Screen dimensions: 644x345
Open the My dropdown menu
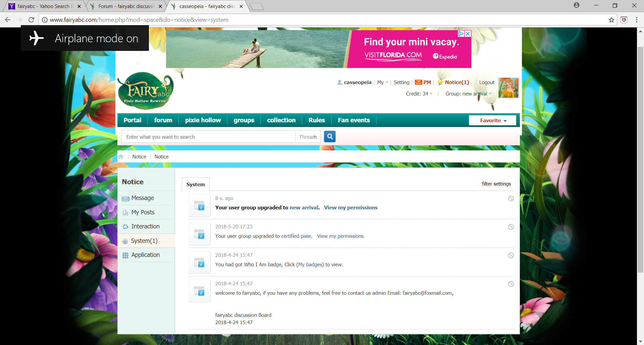(382, 82)
